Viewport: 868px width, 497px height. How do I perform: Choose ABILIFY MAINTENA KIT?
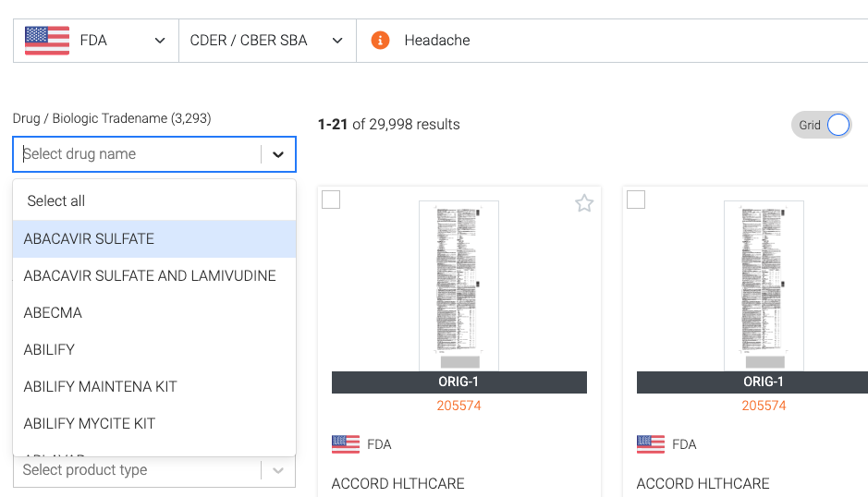point(153,386)
